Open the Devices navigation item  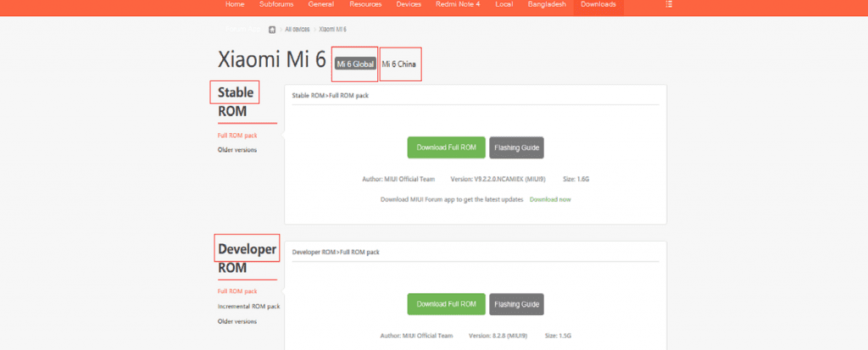409,4
